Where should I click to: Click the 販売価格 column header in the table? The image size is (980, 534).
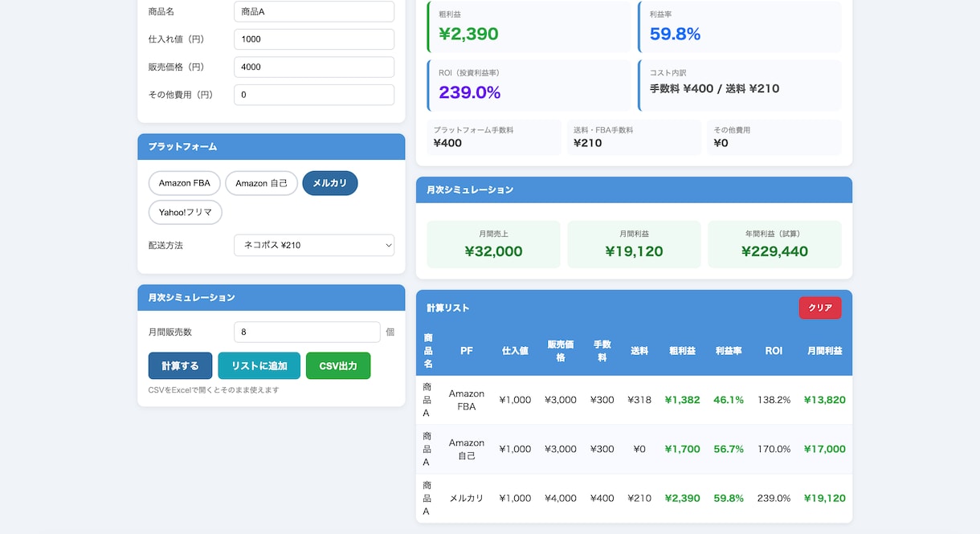tap(561, 351)
